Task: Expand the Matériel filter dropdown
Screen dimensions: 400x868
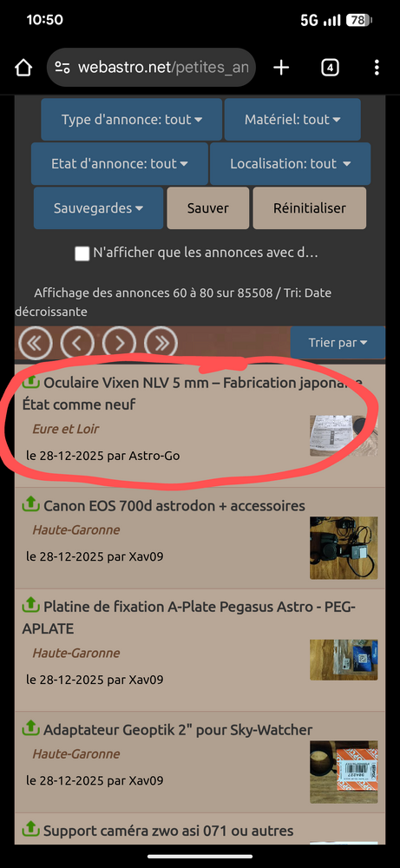Action: click(292, 120)
